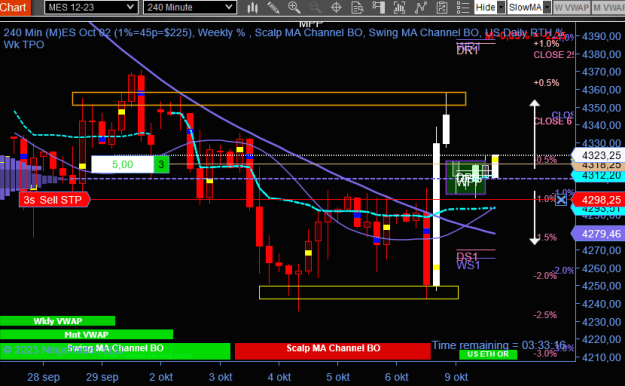The image size is (625, 386).
Task: Click the DR1 level label
Action: point(467,51)
